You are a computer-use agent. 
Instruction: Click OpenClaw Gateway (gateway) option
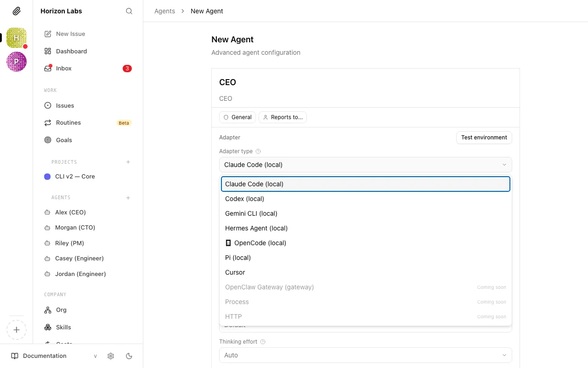(365, 287)
